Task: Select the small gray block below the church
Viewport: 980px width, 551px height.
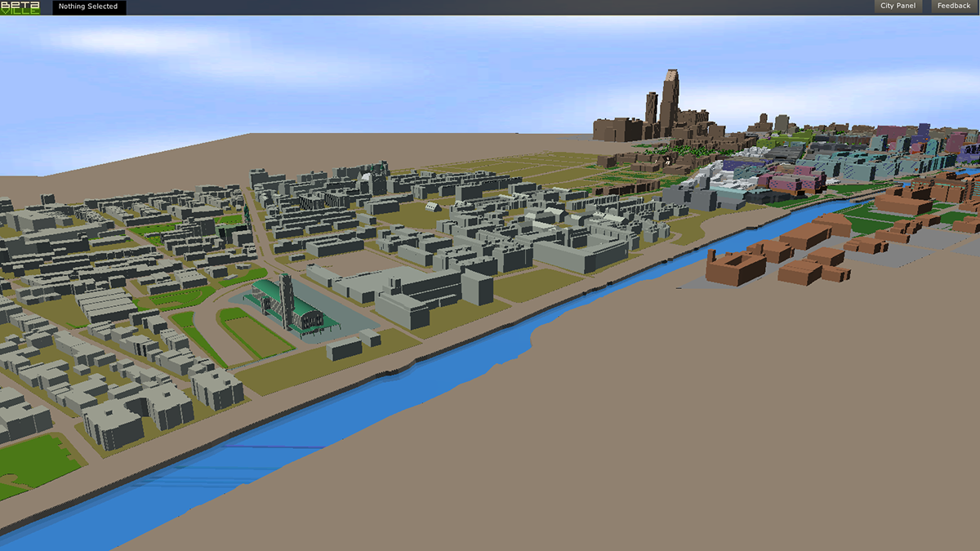Action: point(344,349)
